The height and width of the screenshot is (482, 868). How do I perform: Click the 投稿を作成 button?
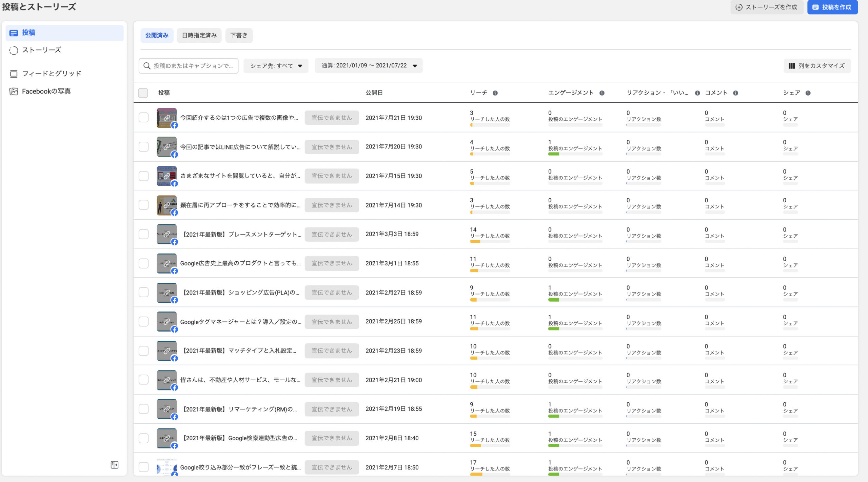(x=832, y=7)
